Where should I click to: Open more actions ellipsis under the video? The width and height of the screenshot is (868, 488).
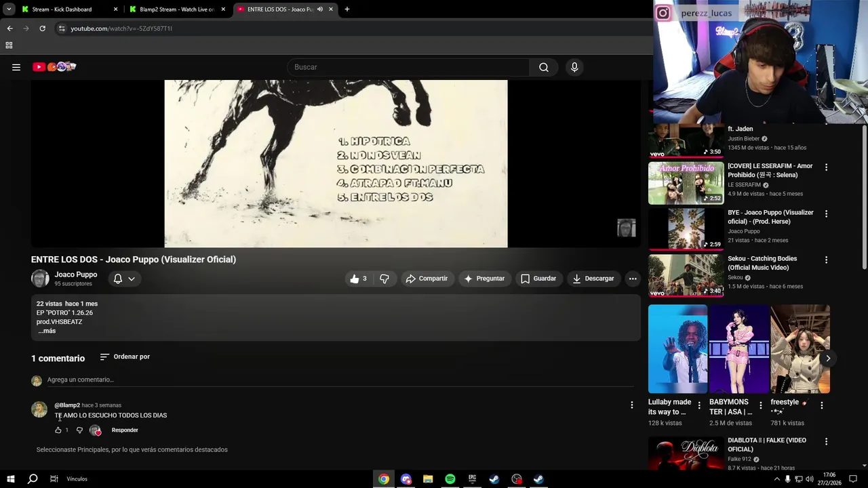point(633,279)
